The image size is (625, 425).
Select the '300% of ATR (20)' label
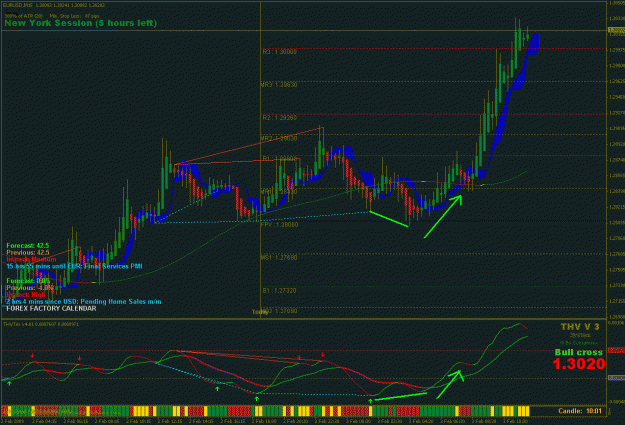pos(24,16)
